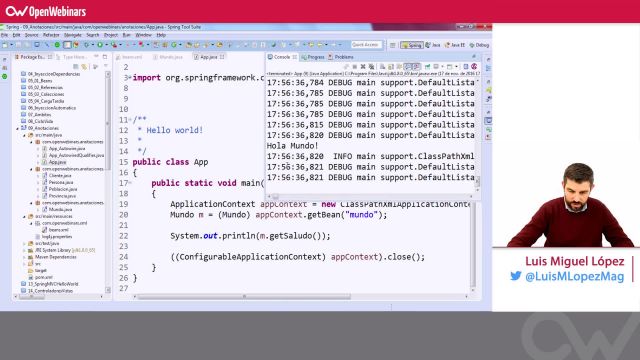Open the Debug button dropdown arrow
The height and width of the screenshot is (360, 640).
(x=93, y=45)
